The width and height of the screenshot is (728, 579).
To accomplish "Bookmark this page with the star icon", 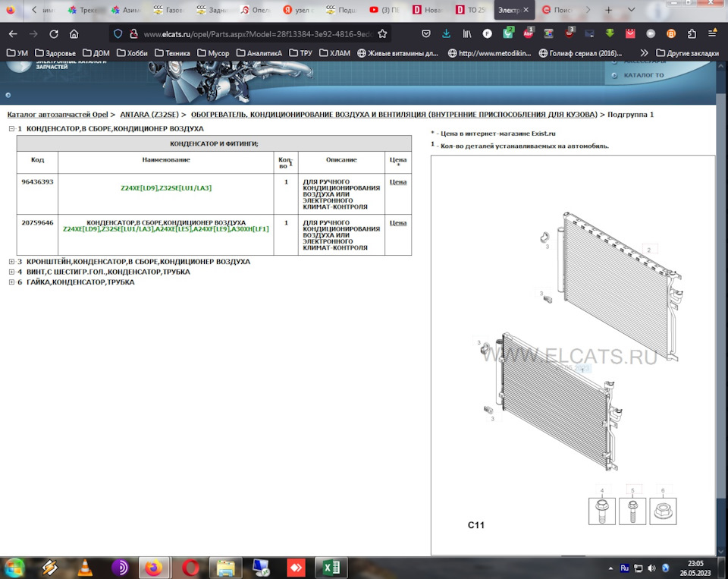I will (382, 34).
